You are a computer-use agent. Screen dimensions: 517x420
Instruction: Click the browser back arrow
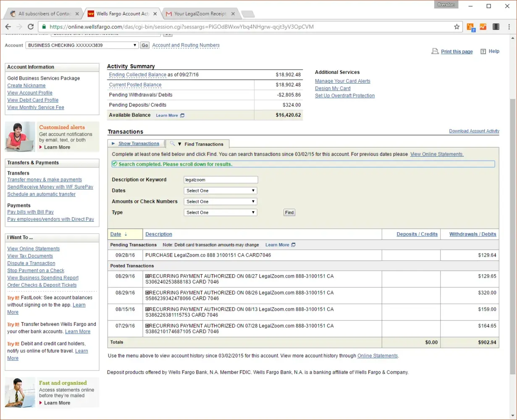(8, 27)
